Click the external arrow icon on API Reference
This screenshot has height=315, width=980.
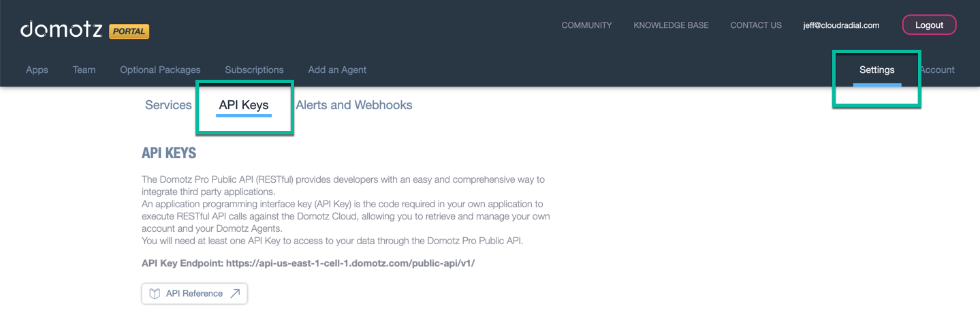pos(235,294)
